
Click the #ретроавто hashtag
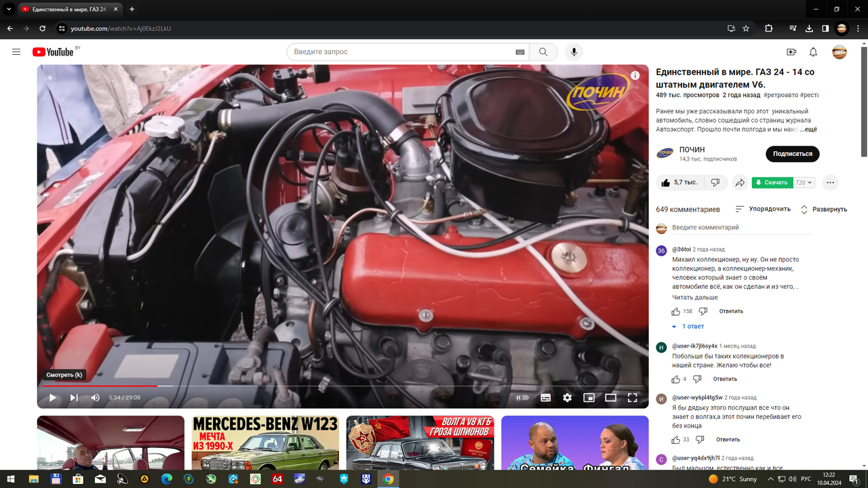pos(781,96)
